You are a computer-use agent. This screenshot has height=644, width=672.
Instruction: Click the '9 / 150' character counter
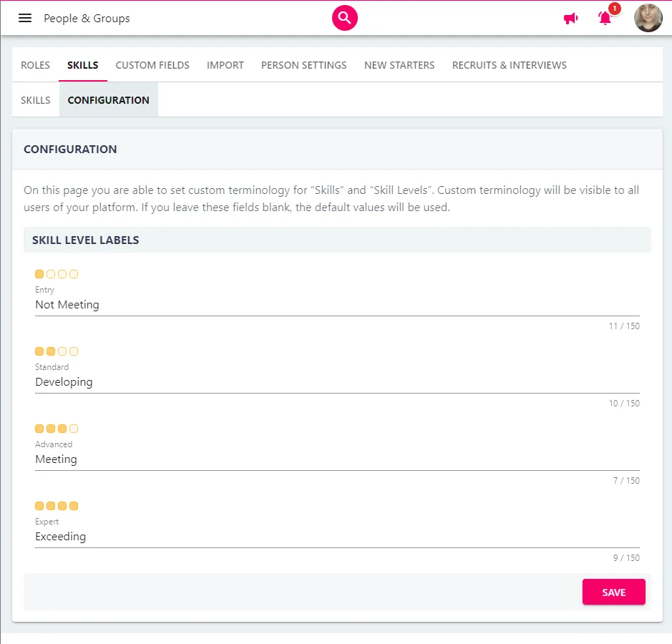626,558
